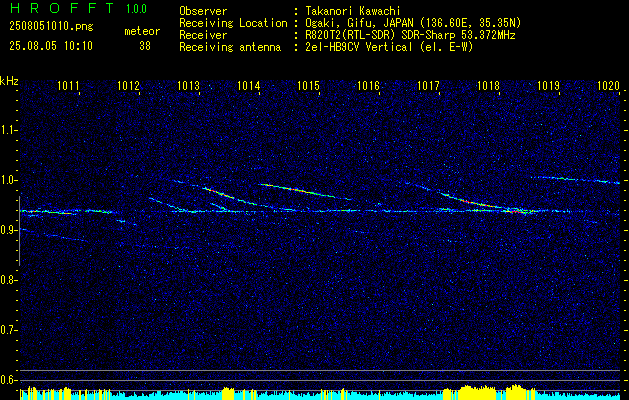Click the faint echo trace above 1019
The height and width of the screenshot is (400, 629).
pyautogui.click(x=575, y=180)
